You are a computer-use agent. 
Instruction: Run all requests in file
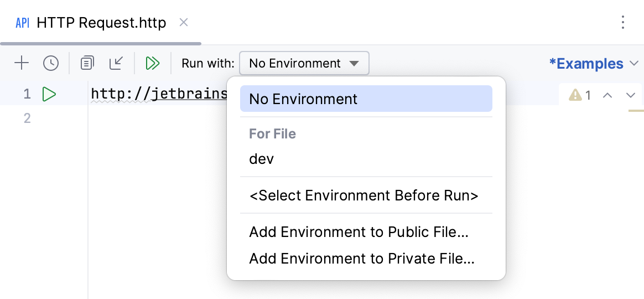(x=153, y=63)
